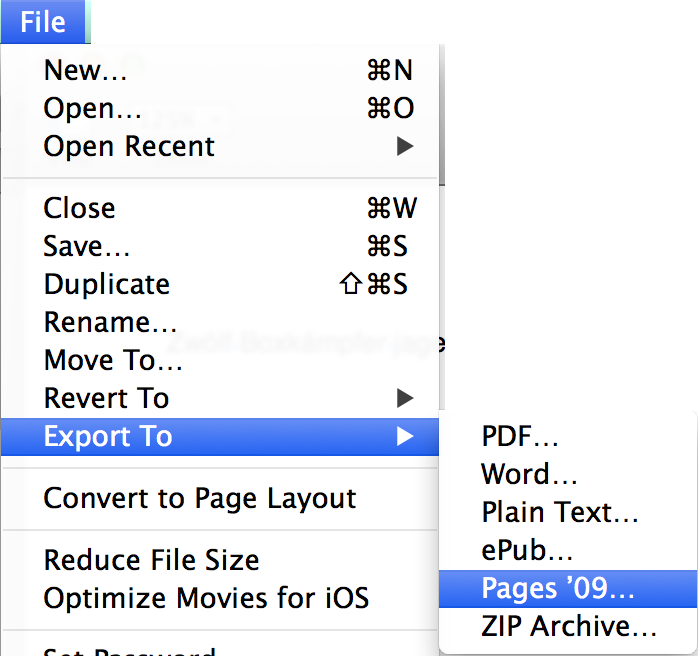The width and height of the screenshot is (698, 656).
Task: Click the Pages '09… export option
Action: pos(558,588)
